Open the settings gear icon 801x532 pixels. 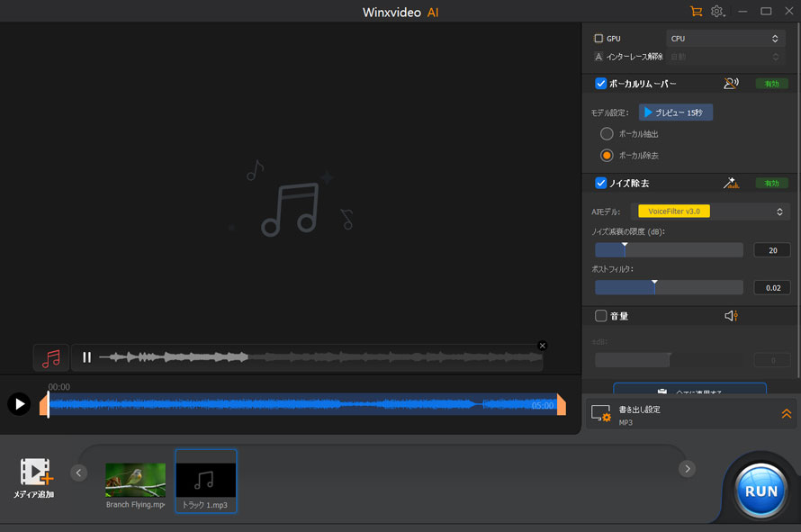717,12
